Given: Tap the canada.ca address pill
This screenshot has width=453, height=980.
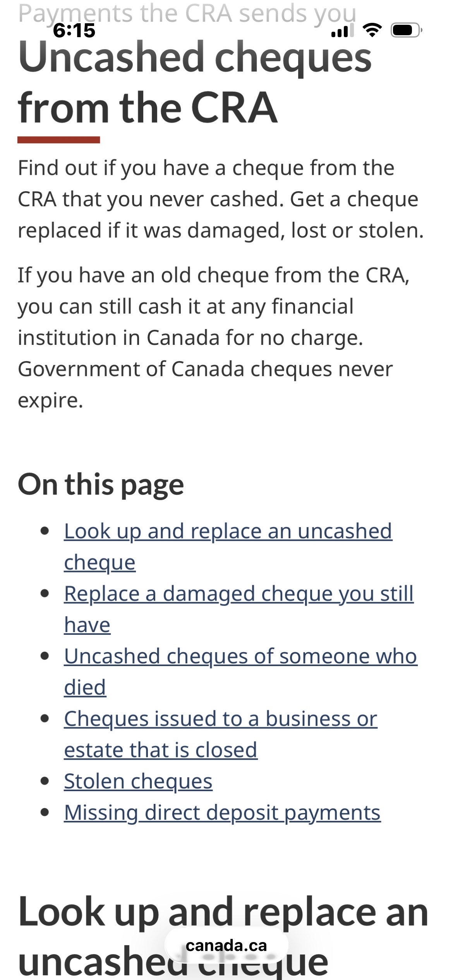Looking at the screenshot, I should (226, 946).
